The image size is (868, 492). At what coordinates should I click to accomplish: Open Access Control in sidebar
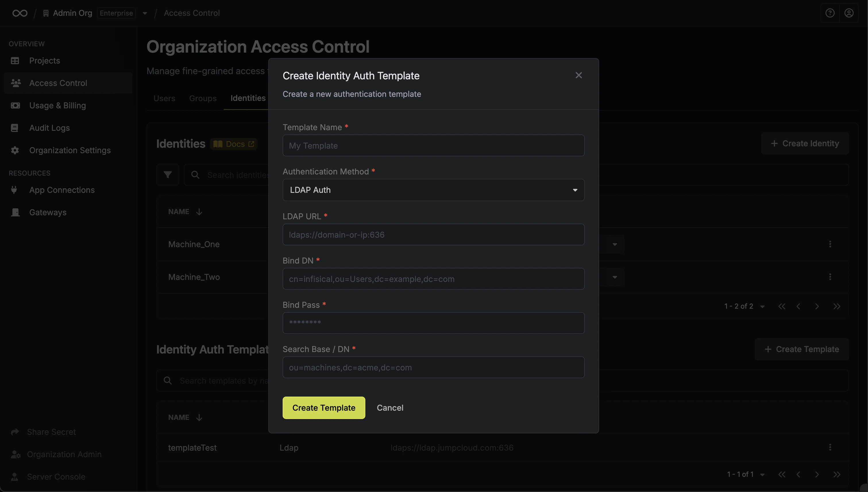point(68,83)
